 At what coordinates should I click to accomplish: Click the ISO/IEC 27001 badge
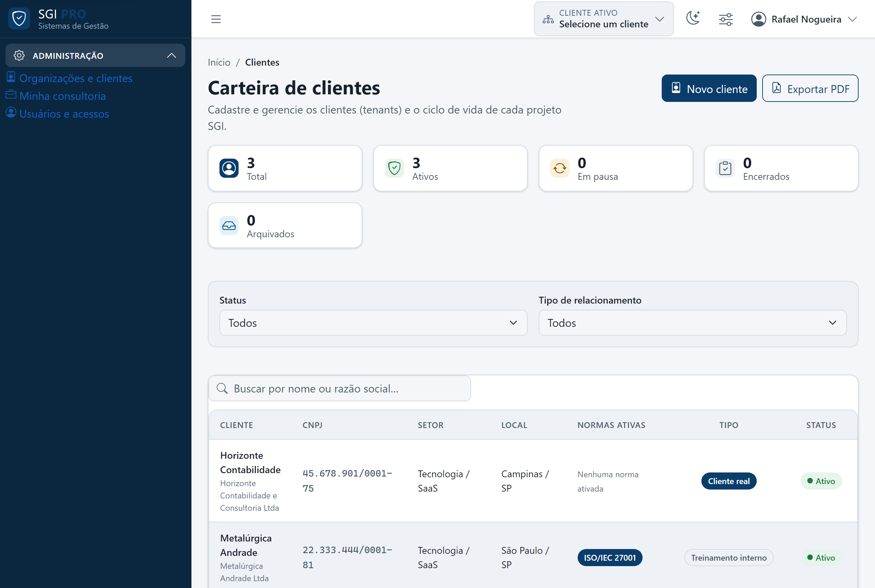[609, 558]
